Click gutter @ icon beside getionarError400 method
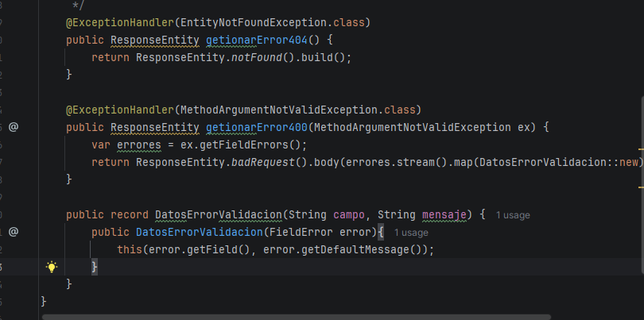This screenshot has width=644, height=320. pyautogui.click(x=14, y=126)
